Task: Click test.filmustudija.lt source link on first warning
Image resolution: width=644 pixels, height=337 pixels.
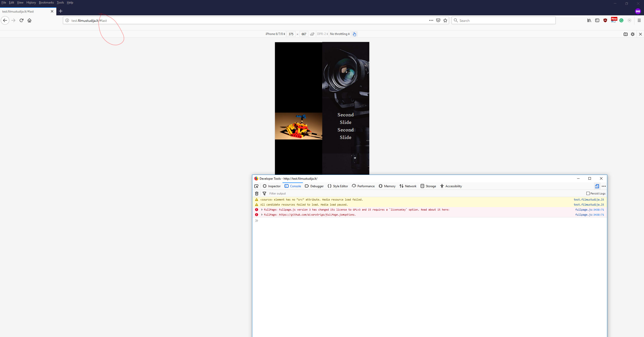Action: pos(589,200)
